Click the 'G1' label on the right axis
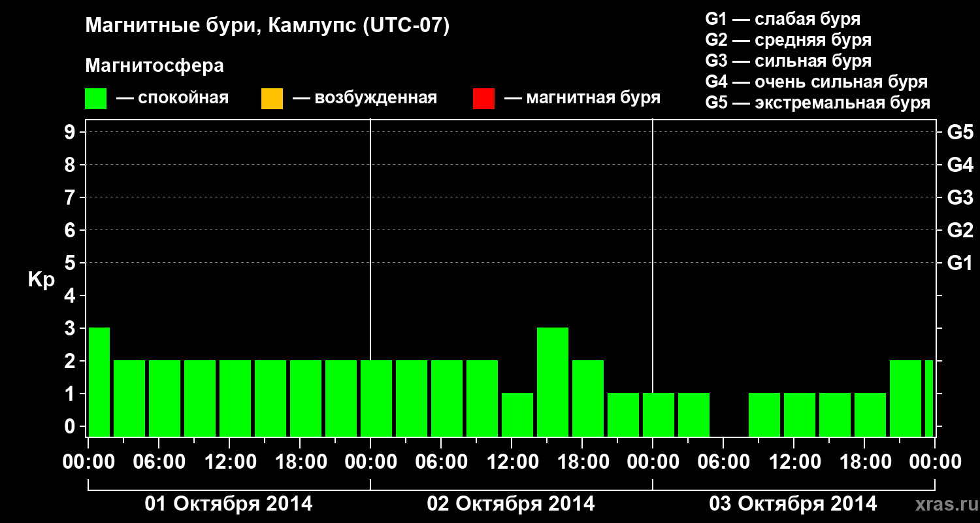Image resolution: width=980 pixels, height=523 pixels. (960, 263)
